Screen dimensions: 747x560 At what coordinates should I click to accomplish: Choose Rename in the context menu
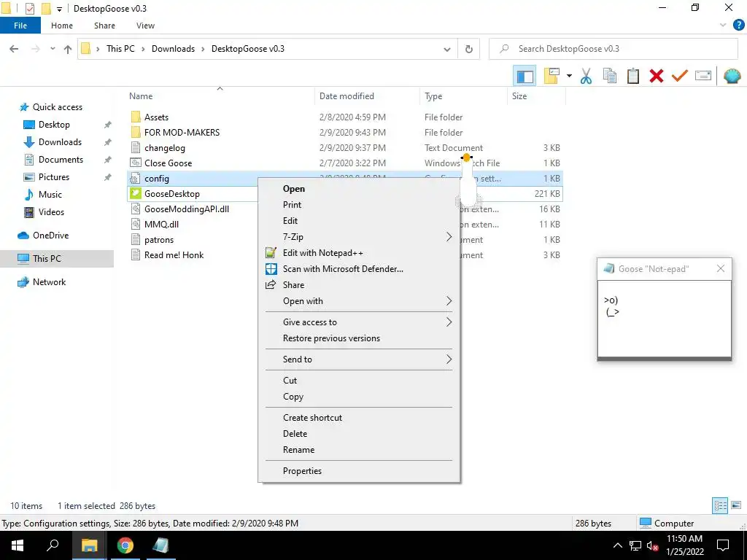359,450
